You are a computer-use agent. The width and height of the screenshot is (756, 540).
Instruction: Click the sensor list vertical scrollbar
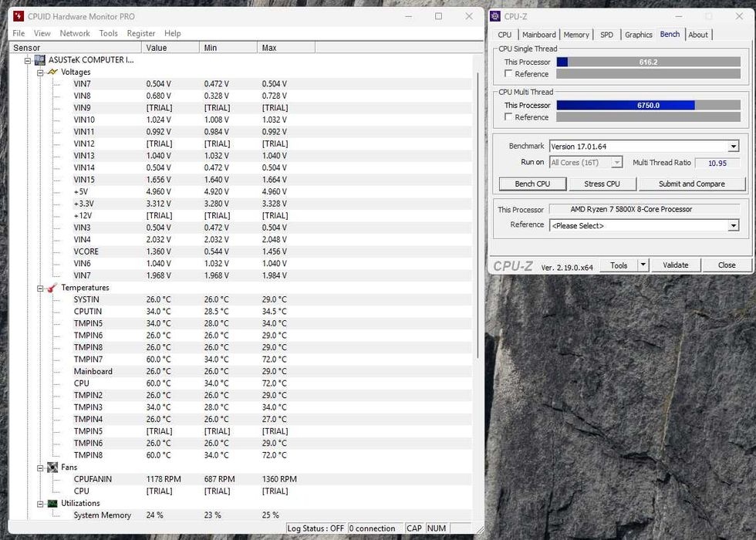478,214
